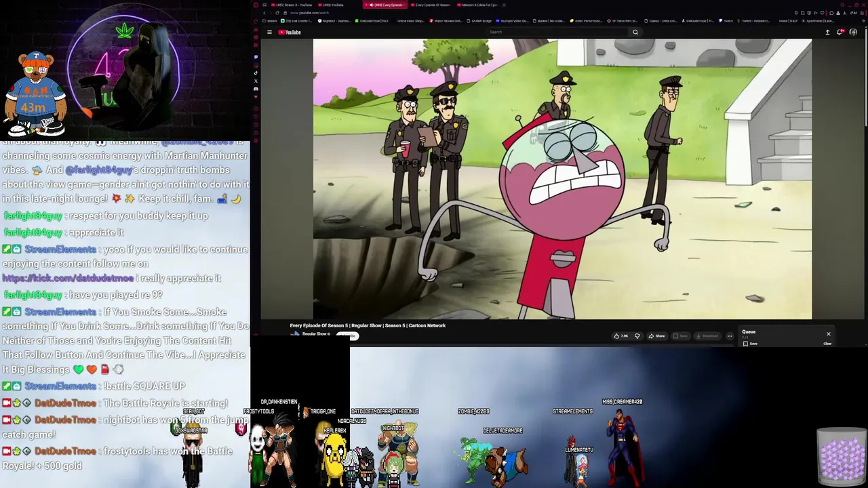
Task: Click chat message 'have you played re 9?'
Action: [115, 296]
